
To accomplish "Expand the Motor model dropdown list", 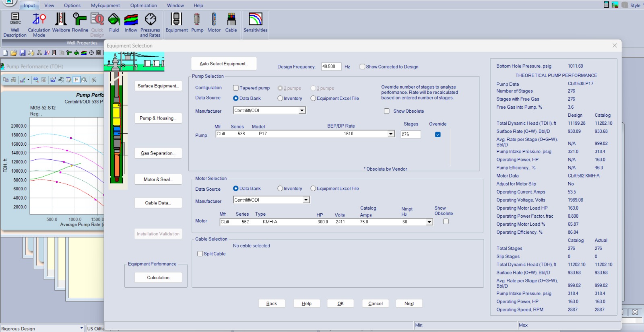I will [429, 222].
